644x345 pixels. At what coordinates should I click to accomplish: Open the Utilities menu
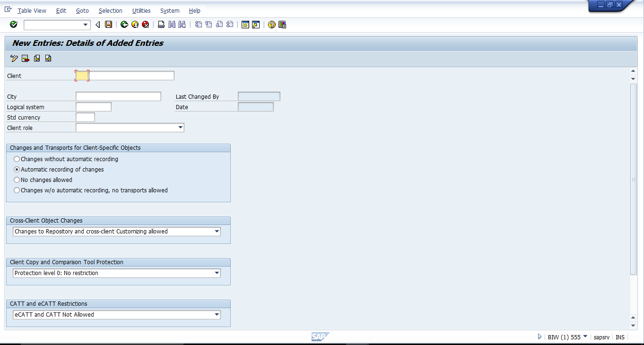coord(141,10)
